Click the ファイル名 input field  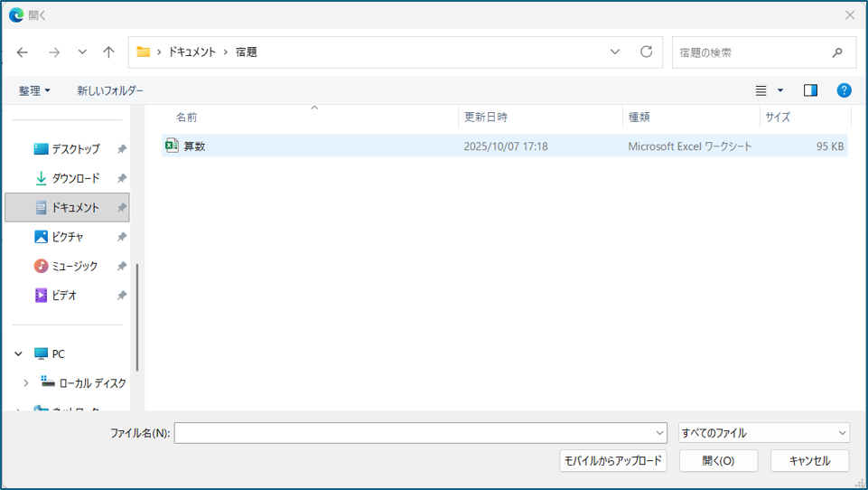415,433
